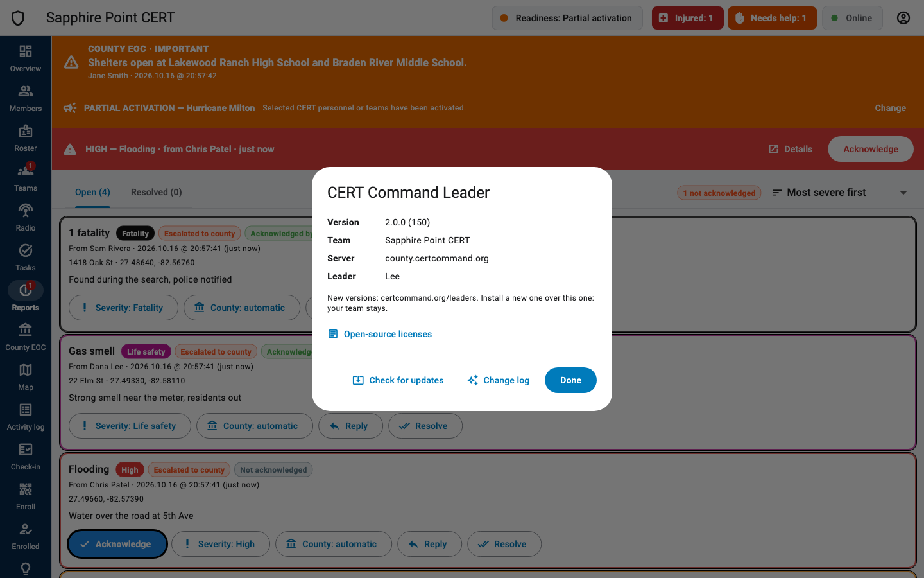The image size is (924, 578).
Task: Open the Teams sidebar icon
Action: tap(26, 178)
